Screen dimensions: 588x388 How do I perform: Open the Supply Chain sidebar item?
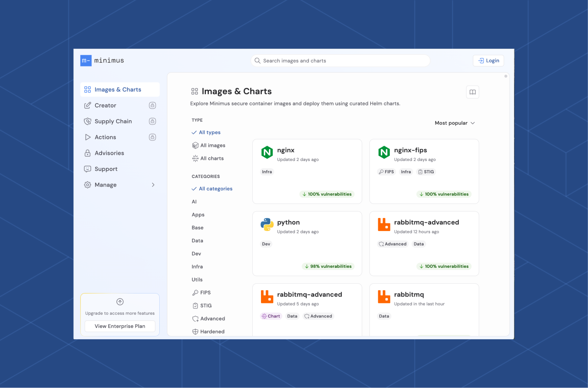[x=120, y=121]
